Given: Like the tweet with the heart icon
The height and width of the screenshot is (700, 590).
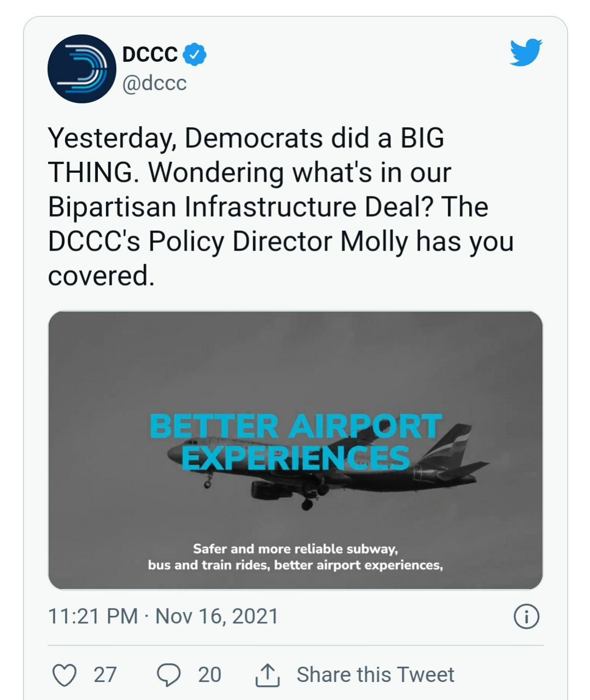Looking at the screenshot, I should (x=64, y=675).
